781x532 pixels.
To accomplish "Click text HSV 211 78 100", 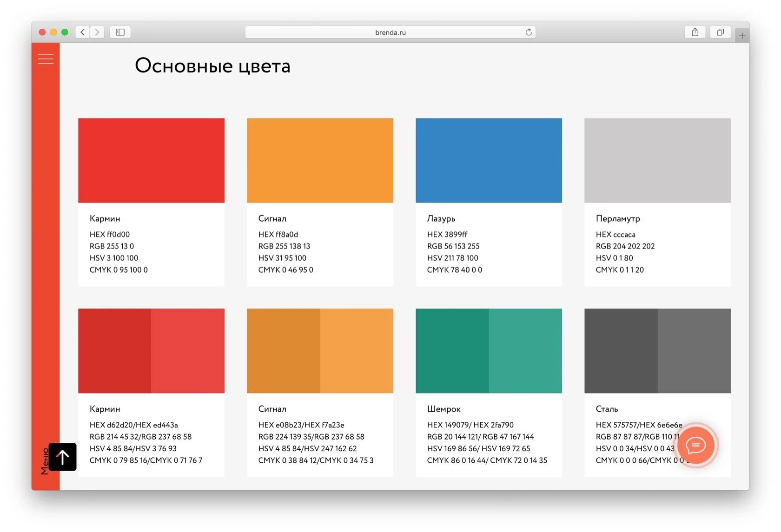I will [452, 258].
